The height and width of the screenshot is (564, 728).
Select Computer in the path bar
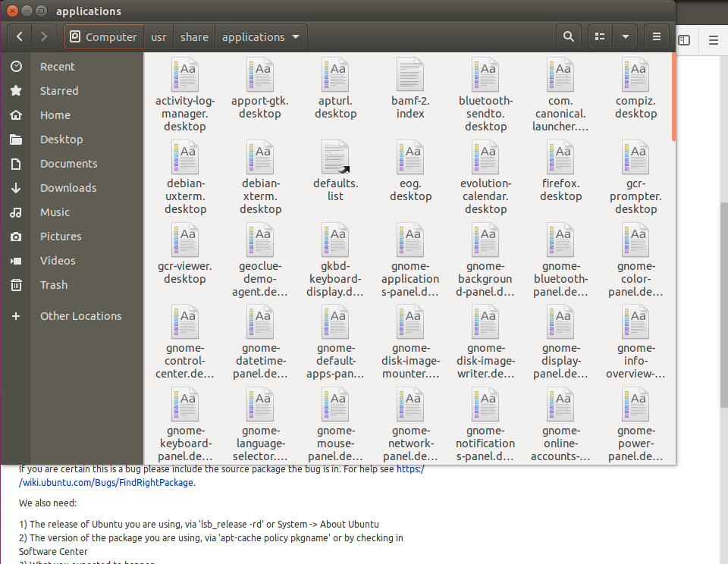pos(104,36)
